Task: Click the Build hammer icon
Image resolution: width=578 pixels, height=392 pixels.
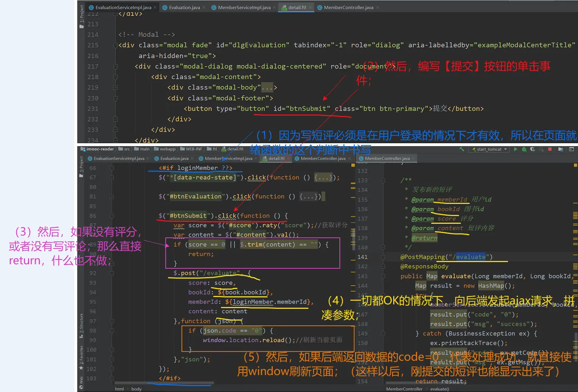Action: pos(462,149)
